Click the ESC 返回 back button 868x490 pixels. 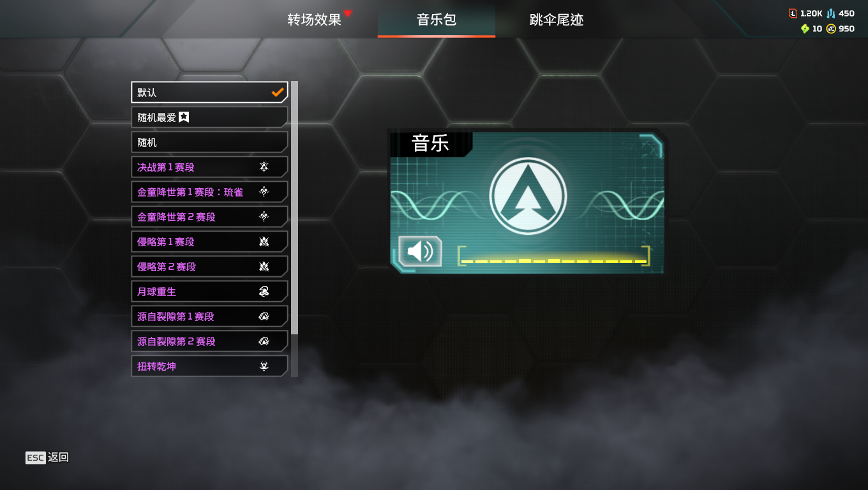47,457
